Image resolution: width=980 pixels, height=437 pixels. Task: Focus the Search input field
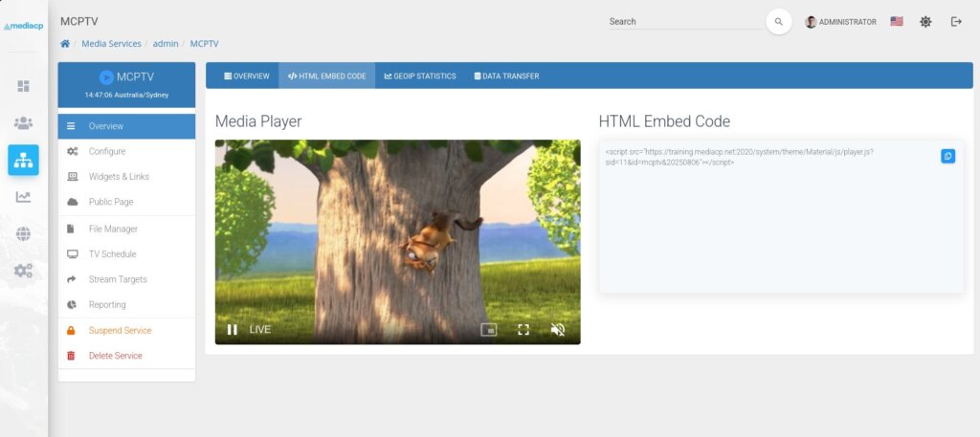685,22
